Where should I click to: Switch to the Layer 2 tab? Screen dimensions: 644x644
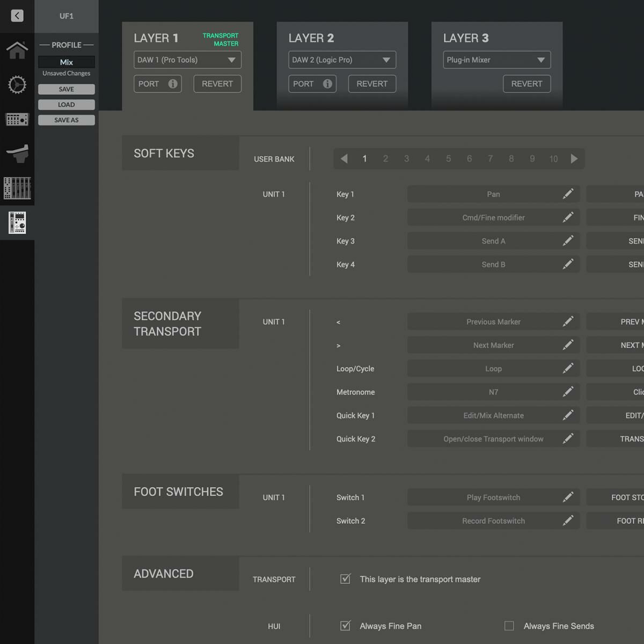(x=311, y=38)
